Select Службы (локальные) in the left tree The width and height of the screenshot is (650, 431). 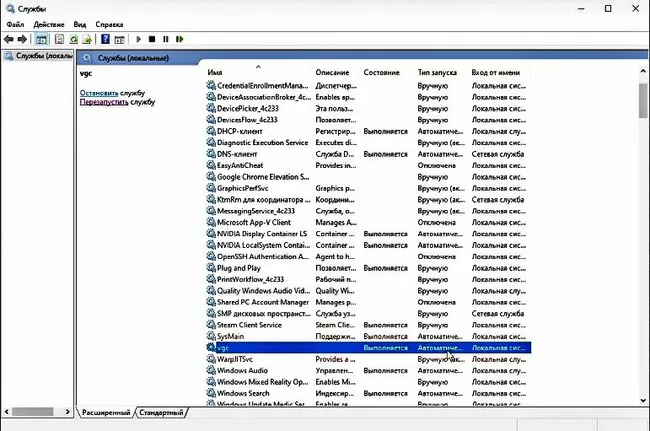[40, 57]
